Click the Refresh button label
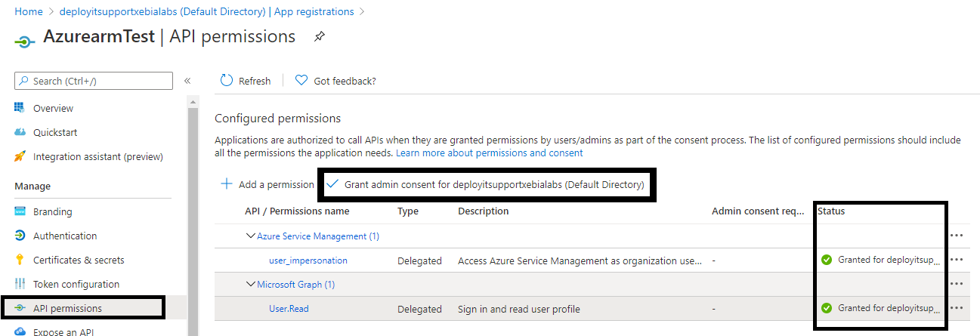 click(255, 81)
